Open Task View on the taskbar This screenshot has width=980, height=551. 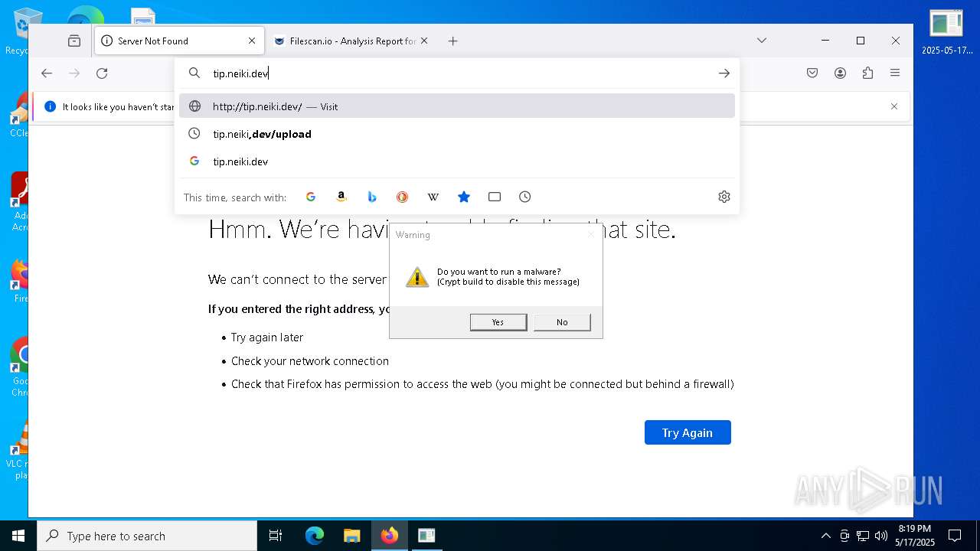[276, 536]
